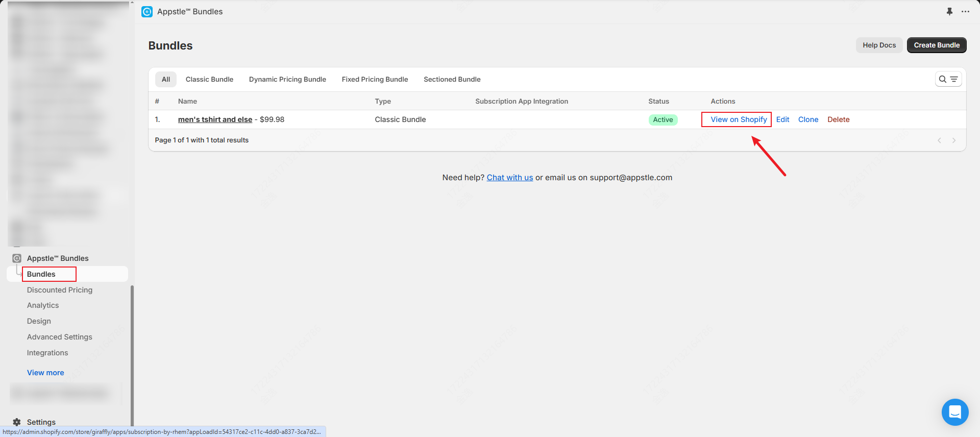Open the chat support bubble
Screen dimensions: 980x437
pos(955,412)
